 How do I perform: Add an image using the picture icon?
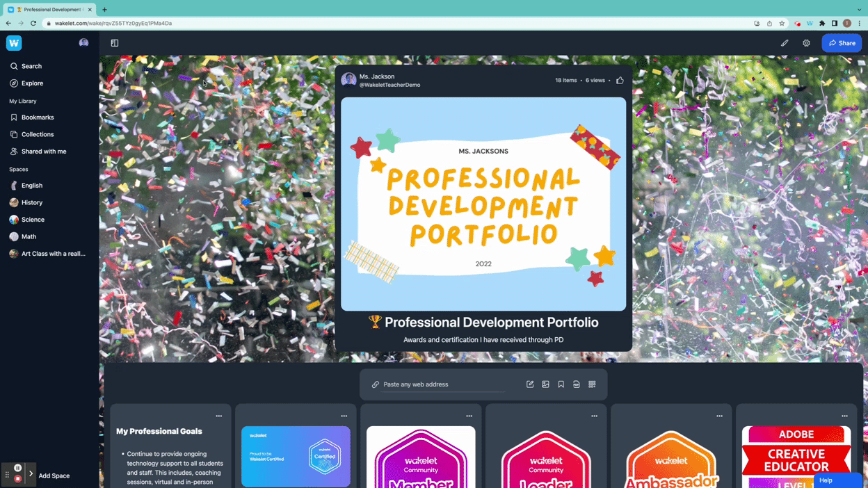coord(545,384)
